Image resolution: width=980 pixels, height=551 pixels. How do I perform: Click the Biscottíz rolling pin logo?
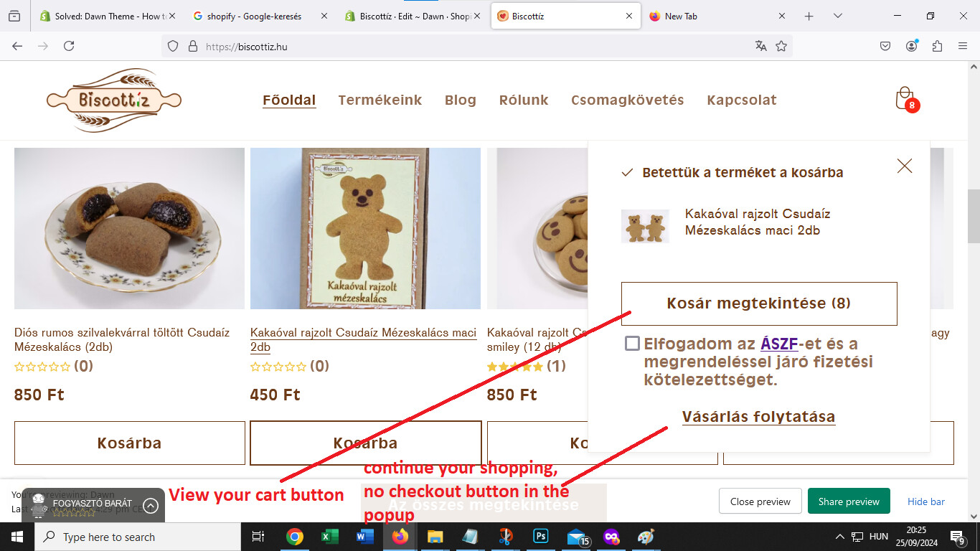tap(114, 100)
